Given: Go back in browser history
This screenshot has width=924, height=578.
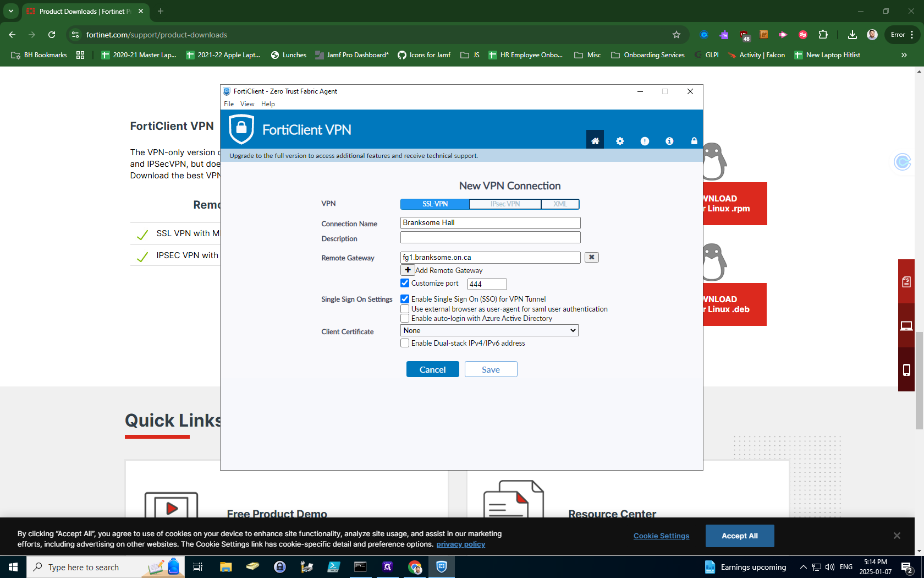Looking at the screenshot, I should pos(12,35).
